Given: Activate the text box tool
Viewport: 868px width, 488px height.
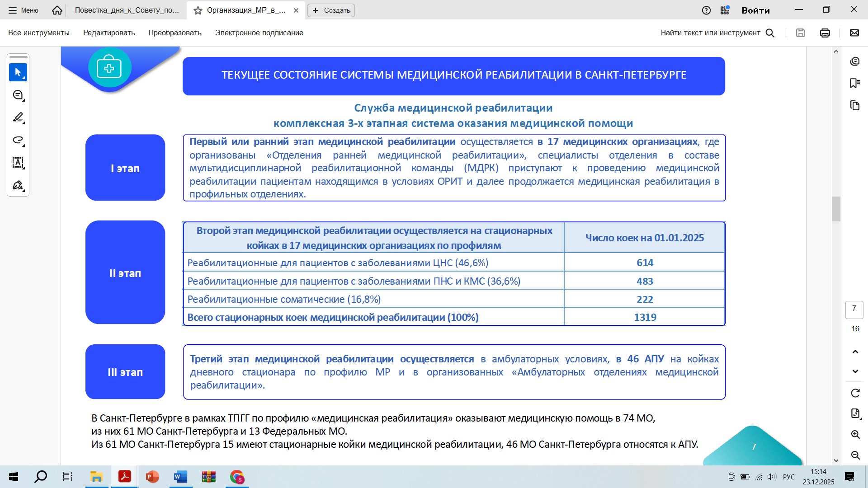Looking at the screenshot, I should [18, 163].
